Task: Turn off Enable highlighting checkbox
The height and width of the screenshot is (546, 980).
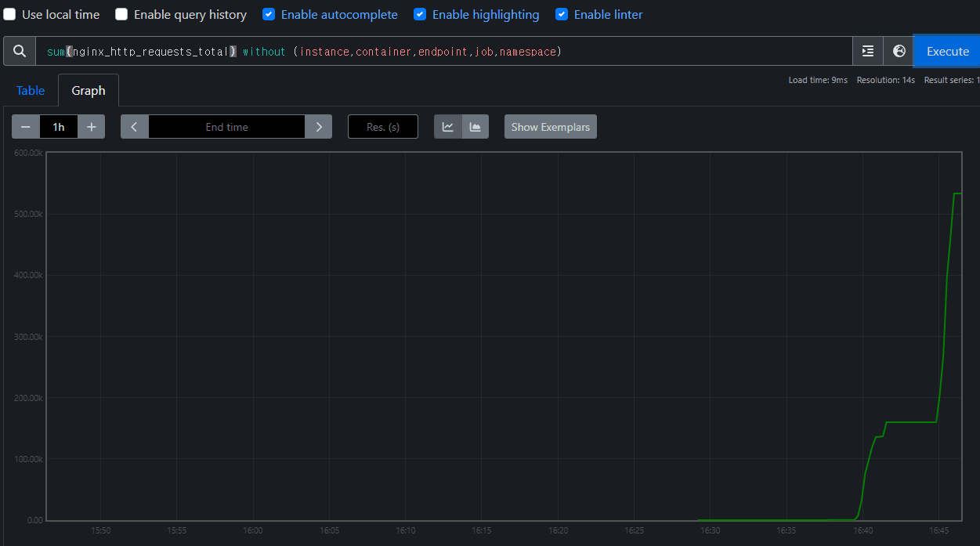Action: click(x=420, y=14)
